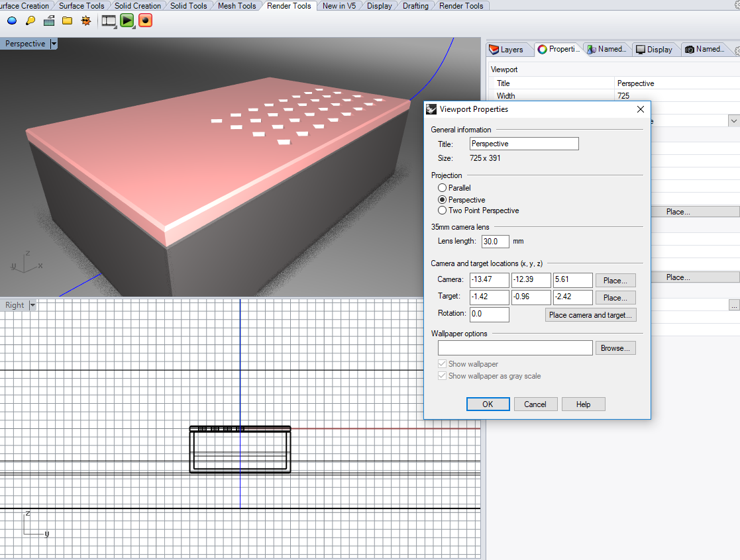The width and height of the screenshot is (740, 560).
Task: Open the Solid Creation toolbar tab
Action: pos(137,6)
